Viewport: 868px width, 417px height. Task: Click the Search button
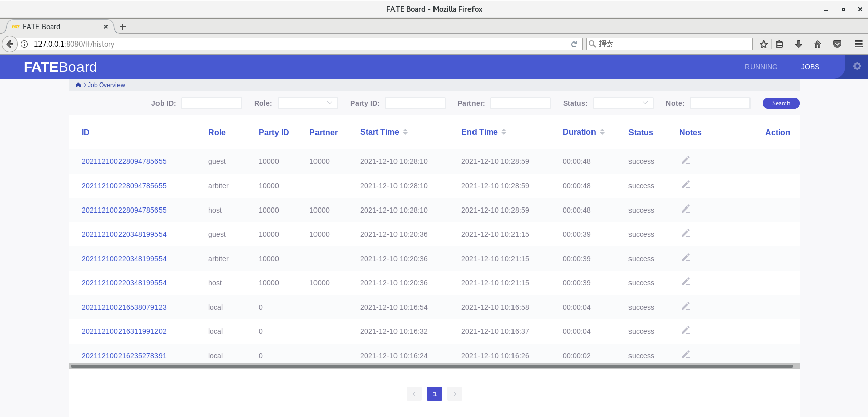tap(781, 103)
